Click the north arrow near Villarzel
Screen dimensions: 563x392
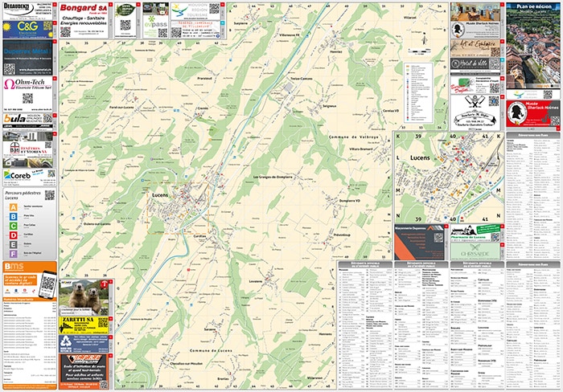coord(425,39)
